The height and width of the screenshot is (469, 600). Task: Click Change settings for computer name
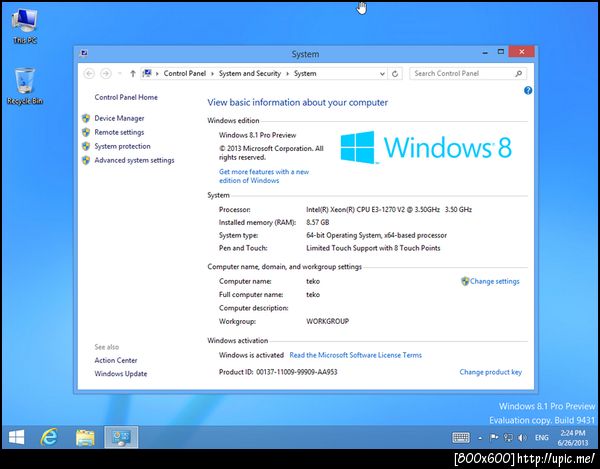(x=494, y=281)
